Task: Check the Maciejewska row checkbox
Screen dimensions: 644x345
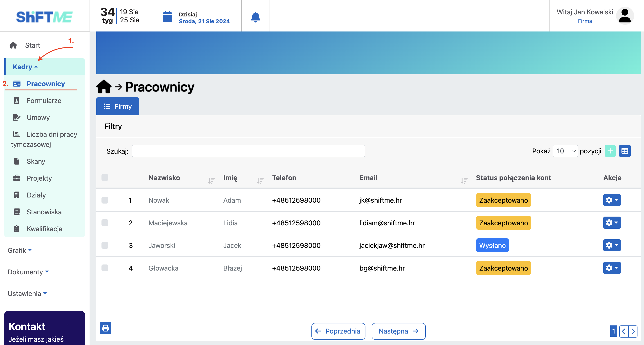Action: click(105, 223)
